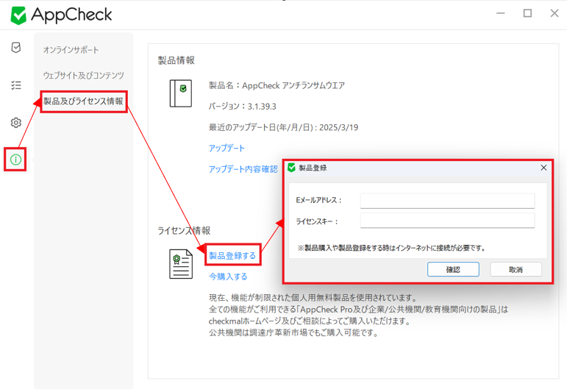567x392 pixels.
Task: Focus the ライセンスキー input field
Action: point(447,221)
